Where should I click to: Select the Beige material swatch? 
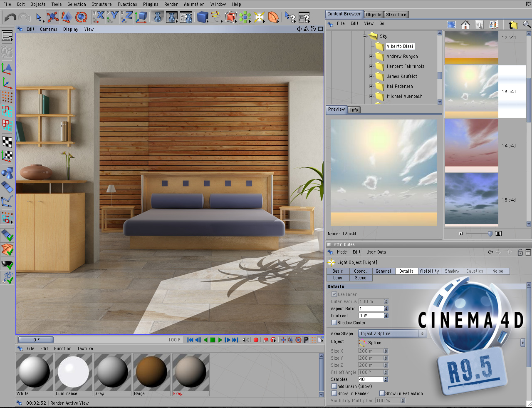151,375
